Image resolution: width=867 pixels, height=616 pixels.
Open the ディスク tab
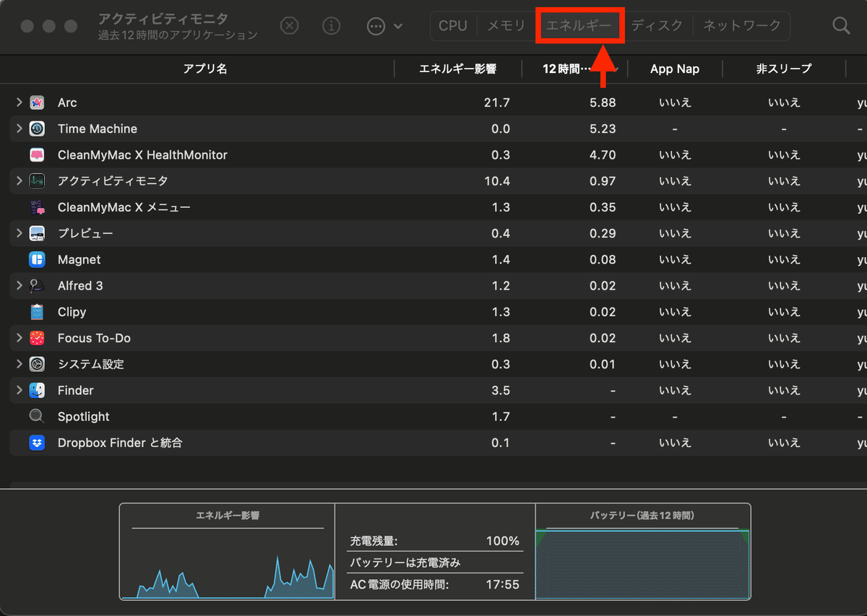point(657,26)
